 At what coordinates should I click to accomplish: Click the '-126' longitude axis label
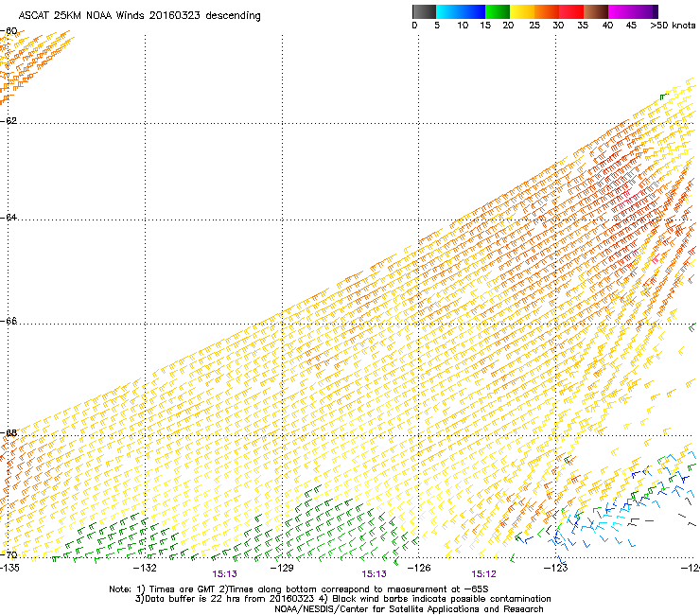click(419, 568)
